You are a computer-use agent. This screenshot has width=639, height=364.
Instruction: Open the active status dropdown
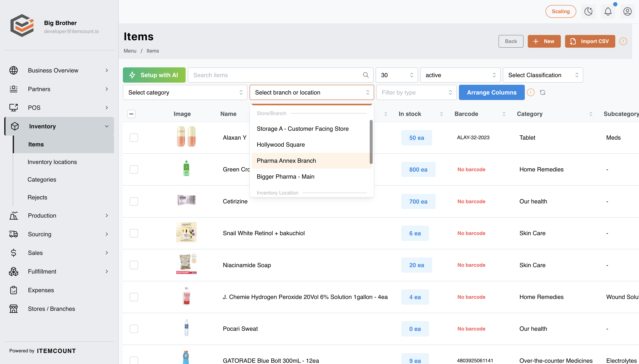point(460,75)
